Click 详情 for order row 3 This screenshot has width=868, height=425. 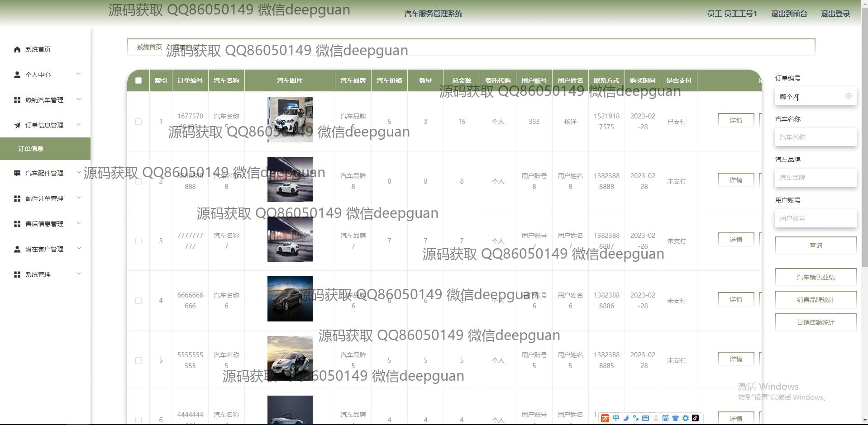point(736,240)
